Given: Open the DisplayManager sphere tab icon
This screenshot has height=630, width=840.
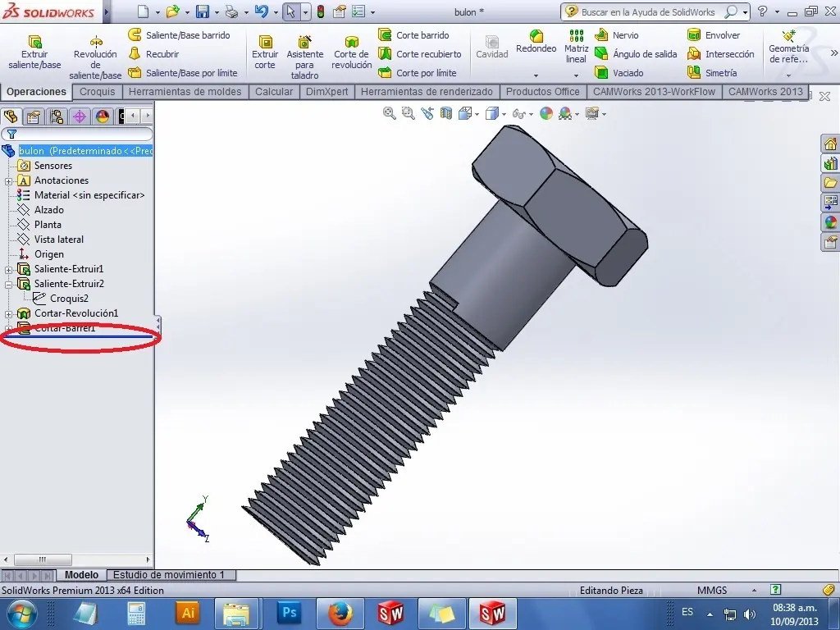Looking at the screenshot, I should click(103, 116).
